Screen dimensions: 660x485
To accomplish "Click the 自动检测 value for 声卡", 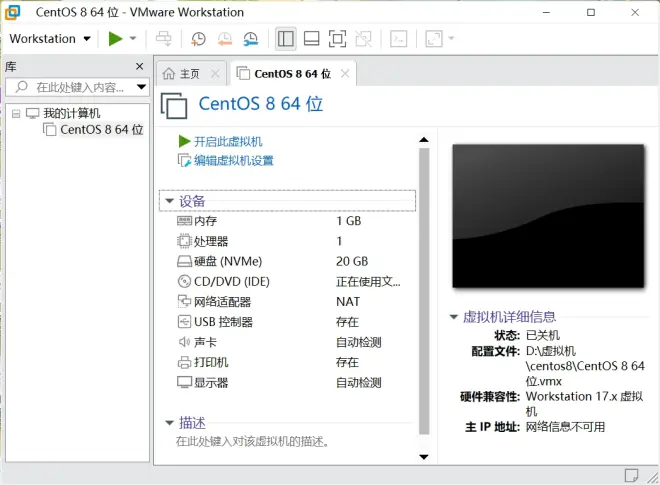I will pos(359,342).
